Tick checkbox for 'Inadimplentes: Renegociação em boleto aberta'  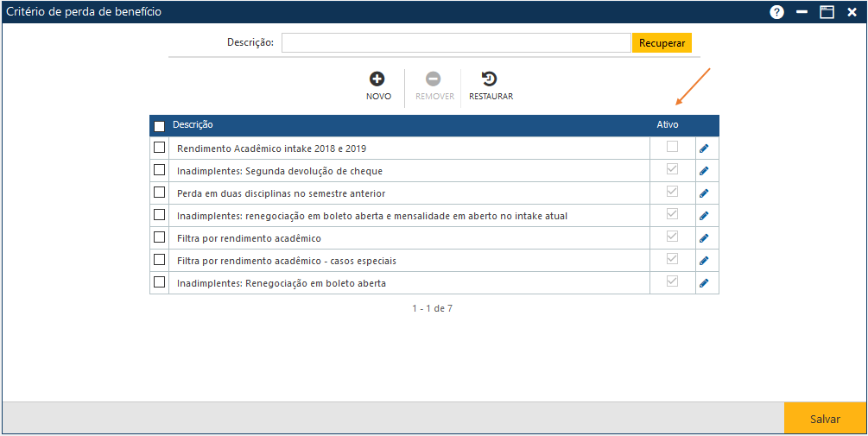coord(159,282)
